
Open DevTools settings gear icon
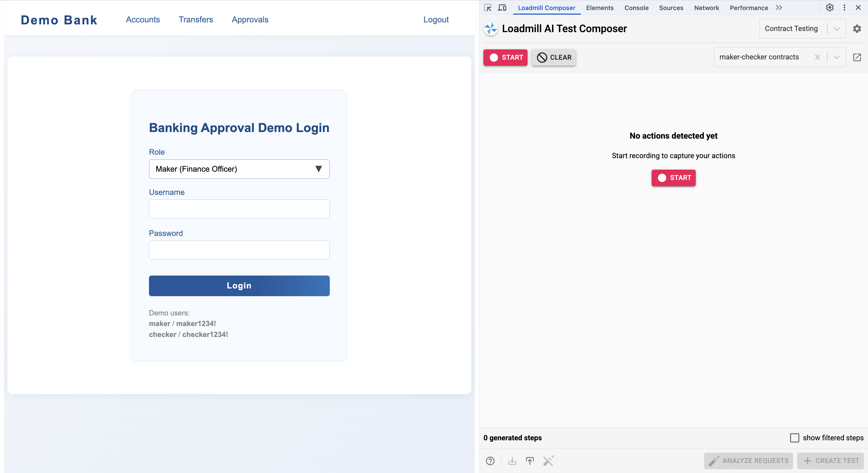click(830, 7)
